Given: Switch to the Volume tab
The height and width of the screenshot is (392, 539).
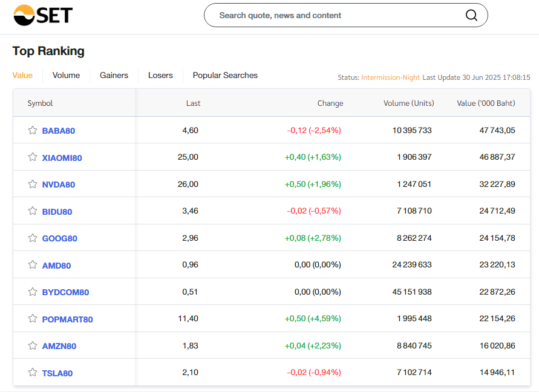Looking at the screenshot, I should pyautogui.click(x=66, y=75).
